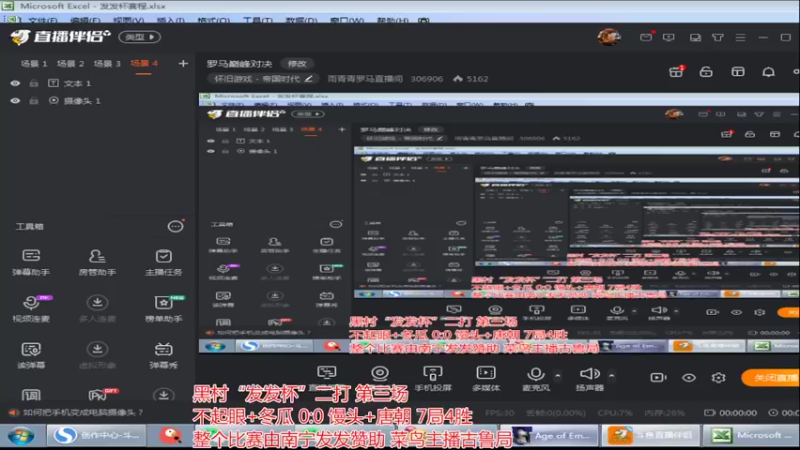Expand speaker volume arrow
The image size is (800, 450).
(612, 376)
